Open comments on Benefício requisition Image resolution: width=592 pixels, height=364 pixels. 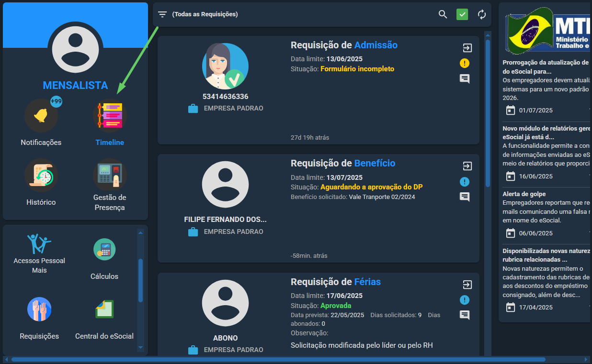[465, 197]
